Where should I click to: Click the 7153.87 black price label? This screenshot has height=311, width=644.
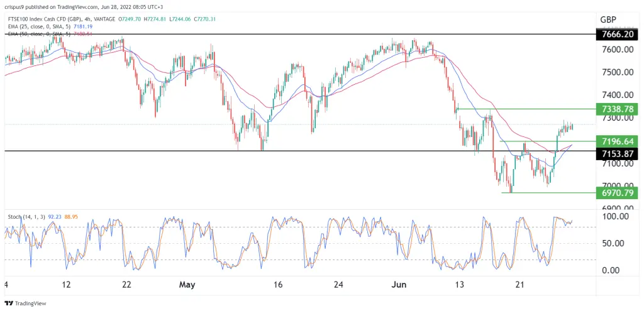tap(617, 155)
